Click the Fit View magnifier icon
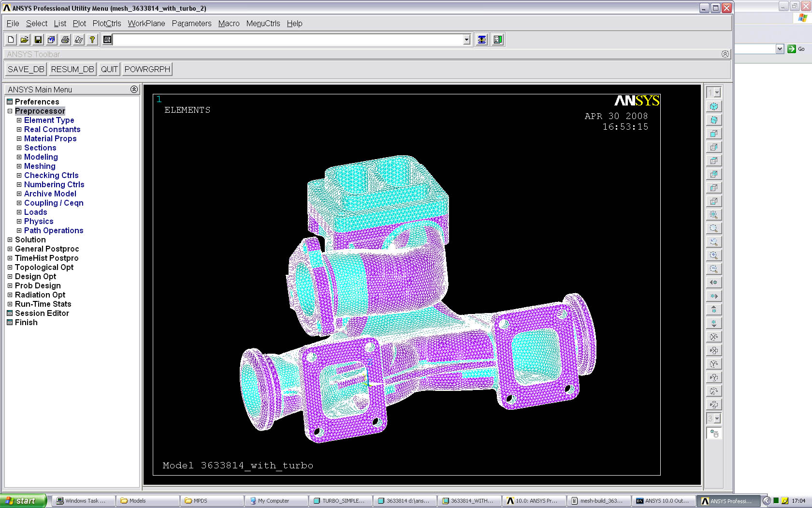The height and width of the screenshot is (508, 812). click(714, 215)
